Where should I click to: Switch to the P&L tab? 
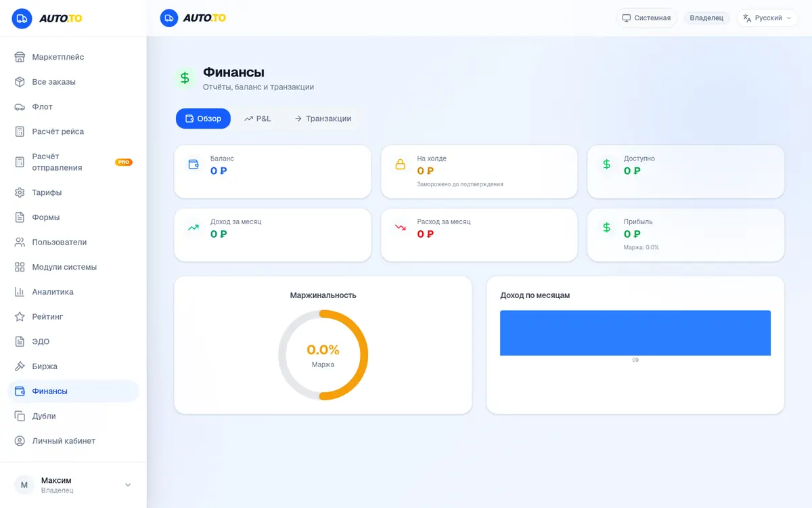(x=257, y=119)
